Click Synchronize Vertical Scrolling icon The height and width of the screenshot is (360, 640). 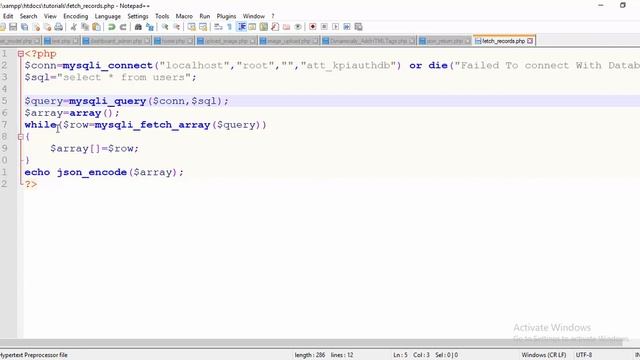coord(191,27)
